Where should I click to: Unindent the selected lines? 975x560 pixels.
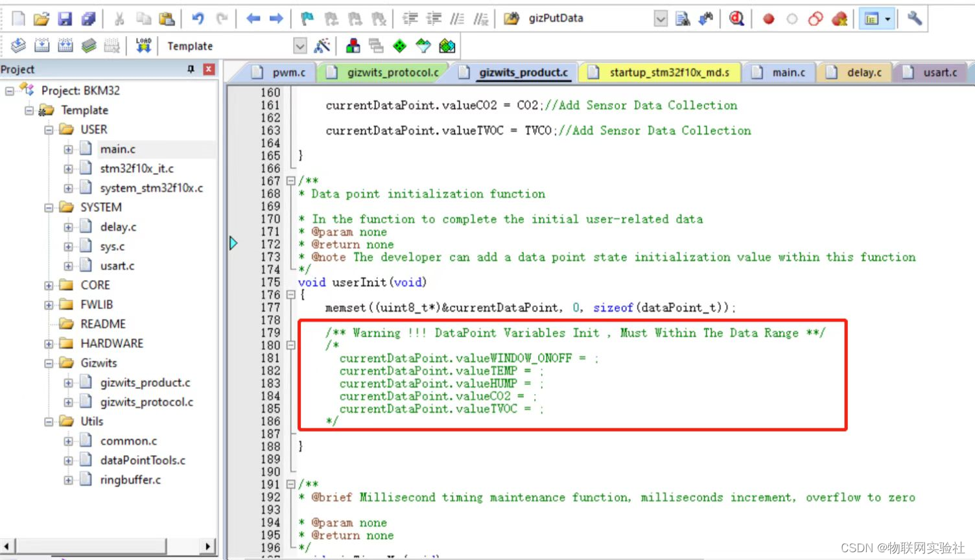434,19
